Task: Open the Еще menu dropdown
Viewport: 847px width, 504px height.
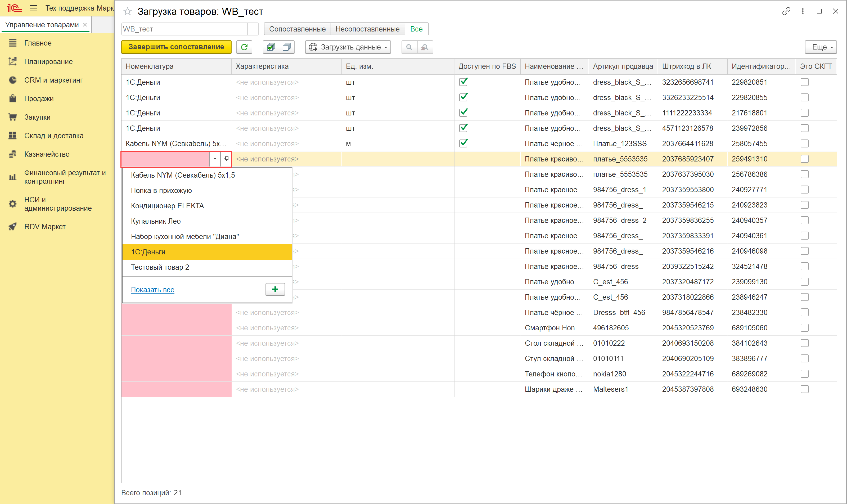Action: [821, 47]
